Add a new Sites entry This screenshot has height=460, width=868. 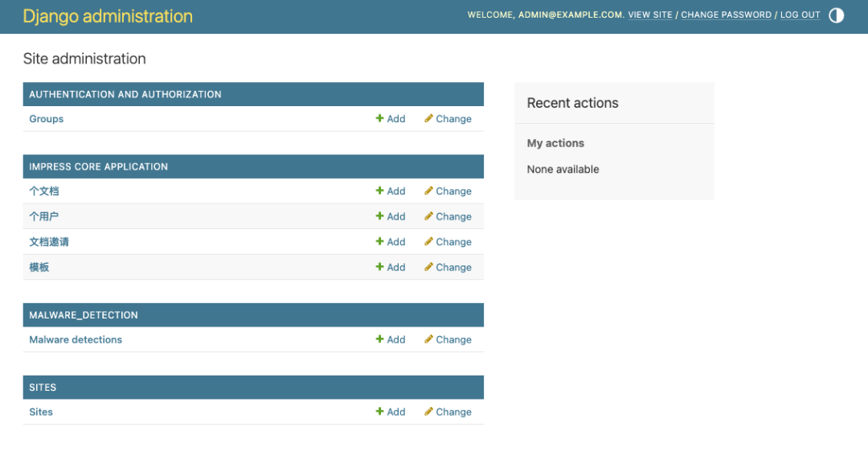pos(391,412)
